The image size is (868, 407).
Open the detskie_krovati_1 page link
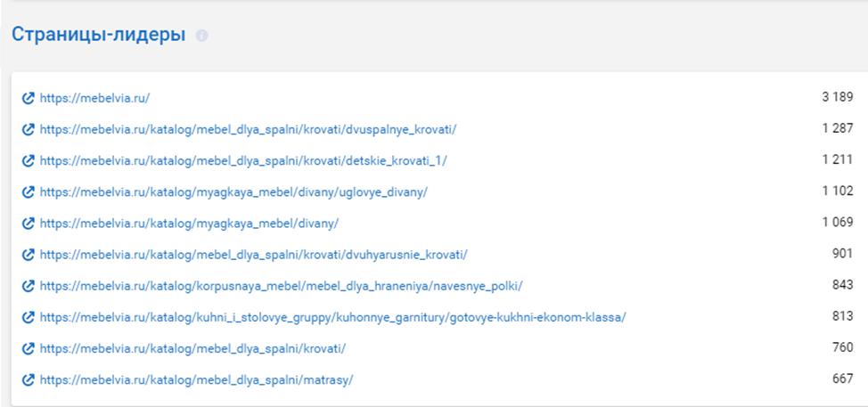tap(243, 161)
